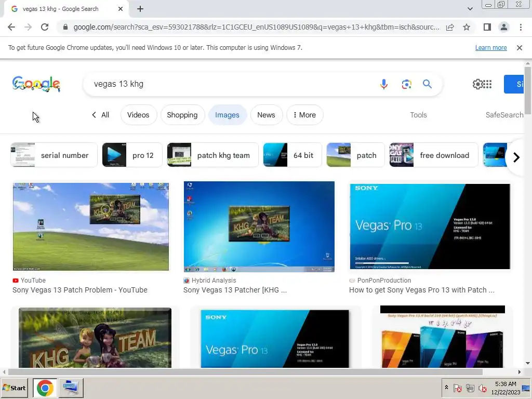Screen dimensions: 532x399
Task: Search by image with Google Lens icon
Action: point(406,84)
